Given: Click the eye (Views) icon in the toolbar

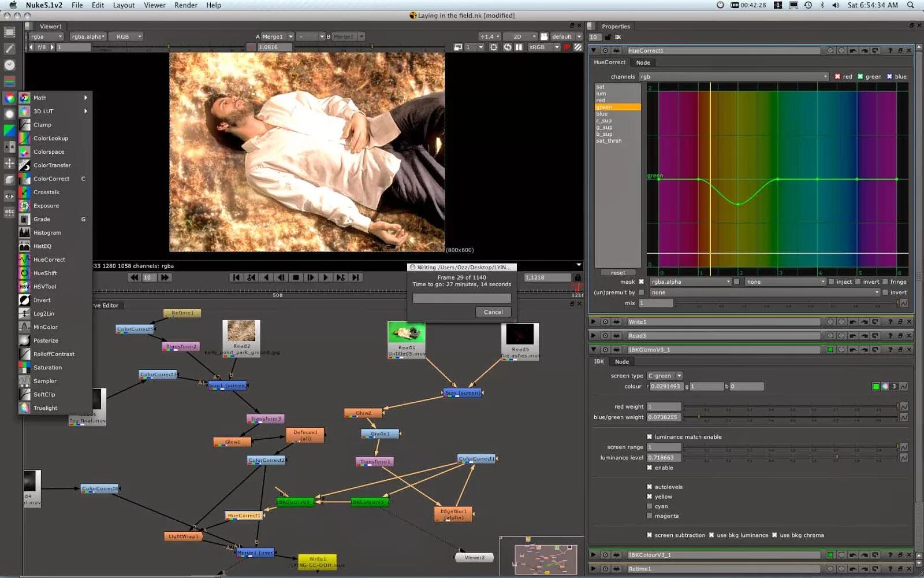Looking at the screenshot, I should [x=9, y=196].
